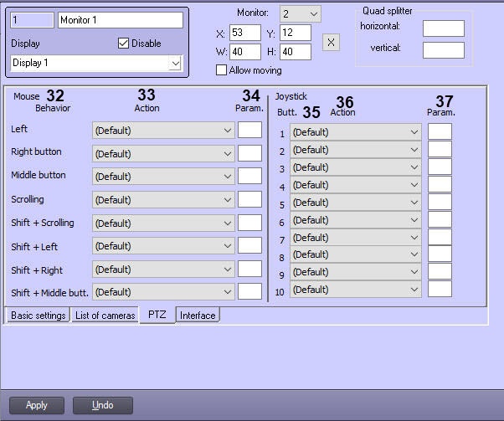
Task: Open joystick button 1 action dropdown
Action: click(356, 132)
